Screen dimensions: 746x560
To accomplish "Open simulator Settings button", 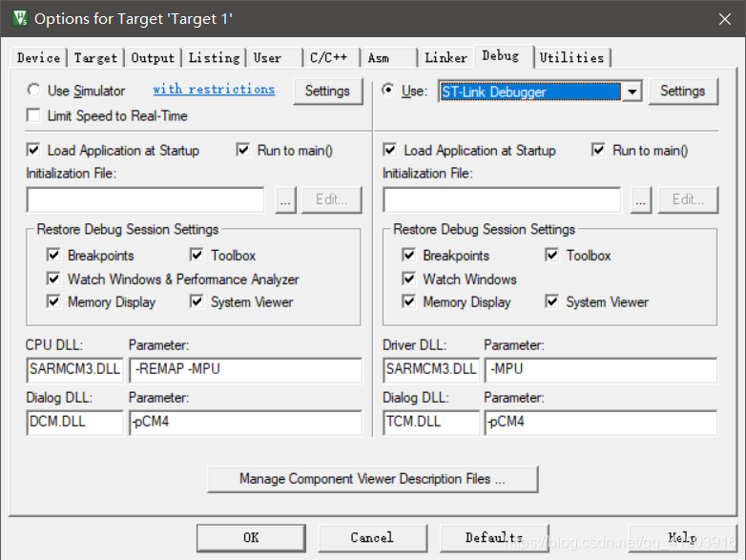I will click(x=327, y=91).
